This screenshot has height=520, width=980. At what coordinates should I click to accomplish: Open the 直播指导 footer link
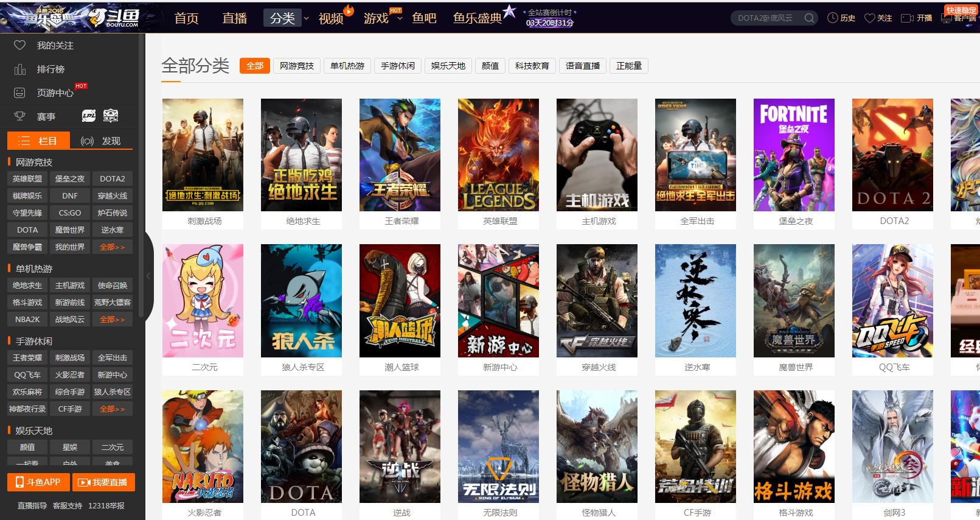32,505
